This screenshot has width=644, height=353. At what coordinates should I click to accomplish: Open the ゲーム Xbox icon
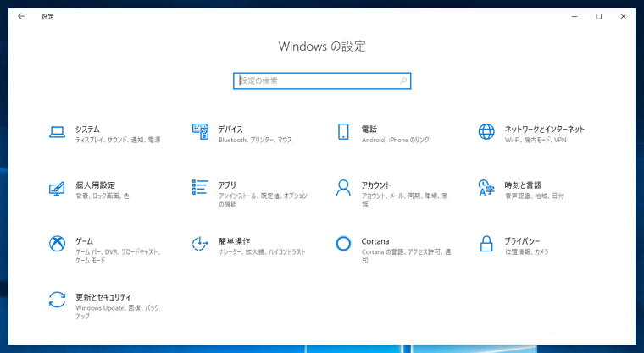click(x=57, y=244)
